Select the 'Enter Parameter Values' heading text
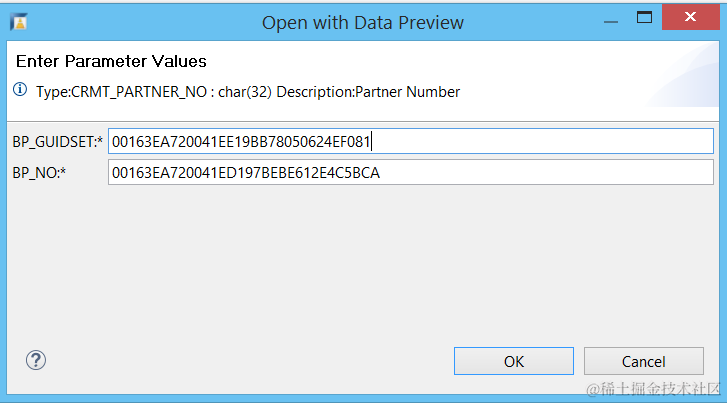 click(111, 61)
